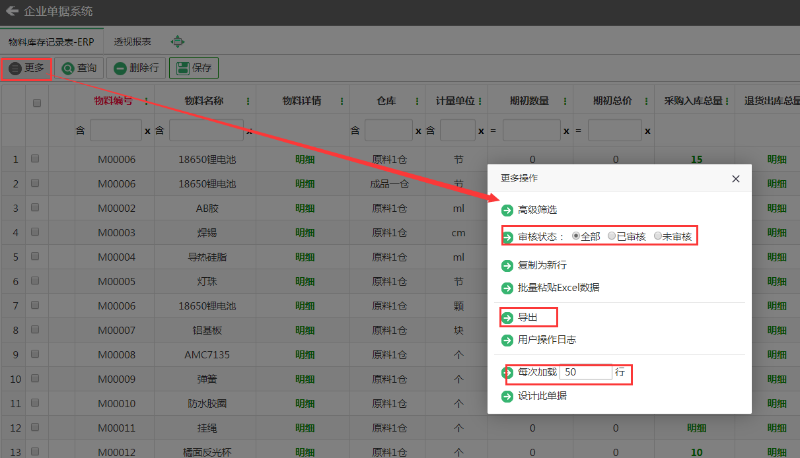Click the fullscreen move icon beside tabs
Screen dimensions: 800x458
coord(178,41)
